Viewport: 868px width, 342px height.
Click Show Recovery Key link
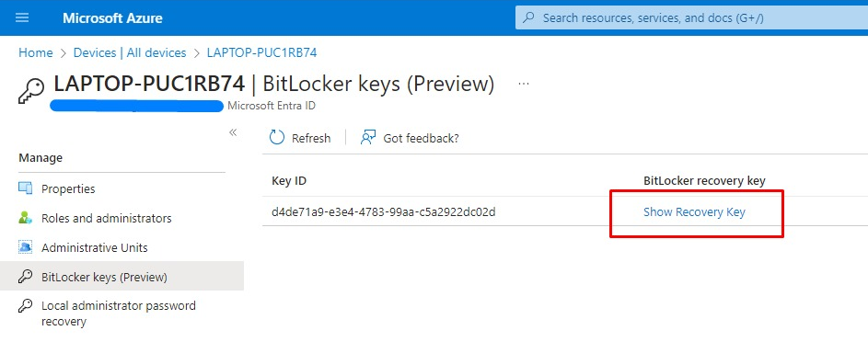coord(694,211)
